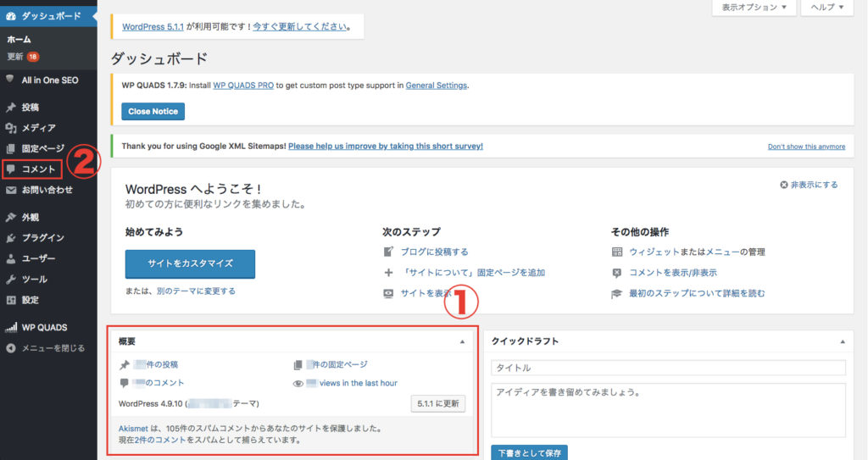This screenshot has width=868, height=460.
Task: Open ホーム submenu item
Action: coord(19,39)
